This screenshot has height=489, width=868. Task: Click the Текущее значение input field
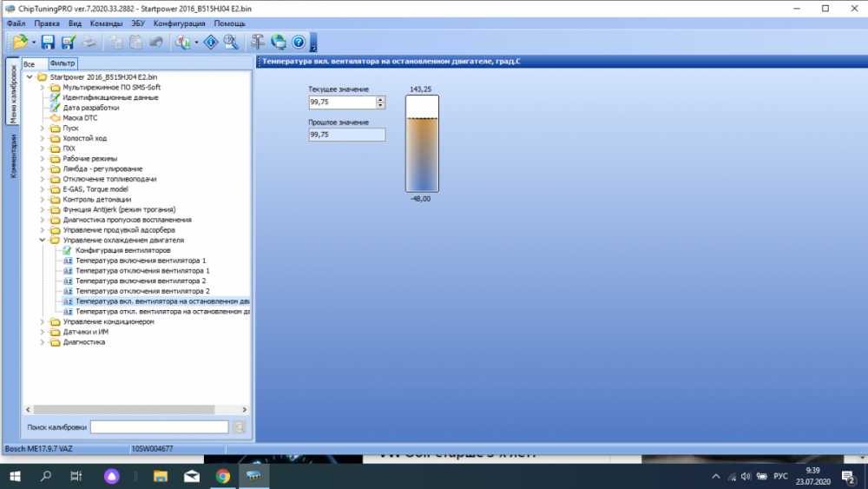coord(342,102)
